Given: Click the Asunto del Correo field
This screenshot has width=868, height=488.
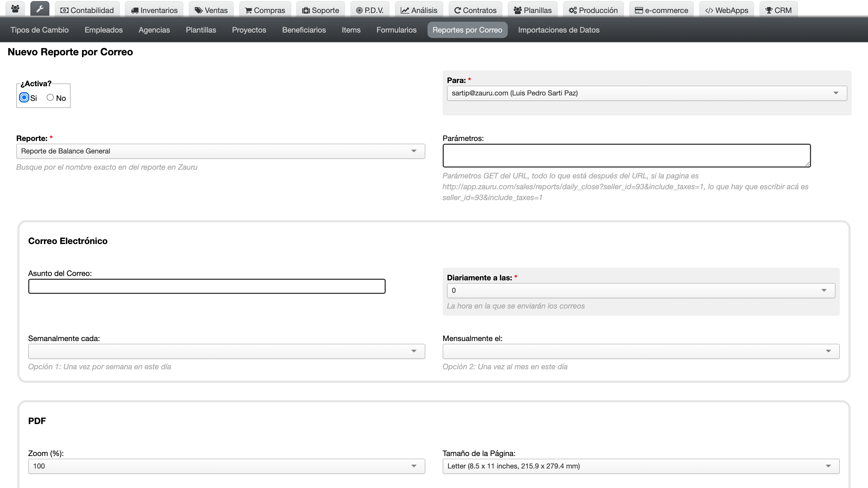Looking at the screenshot, I should pyautogui.click(x=206, y=286).
